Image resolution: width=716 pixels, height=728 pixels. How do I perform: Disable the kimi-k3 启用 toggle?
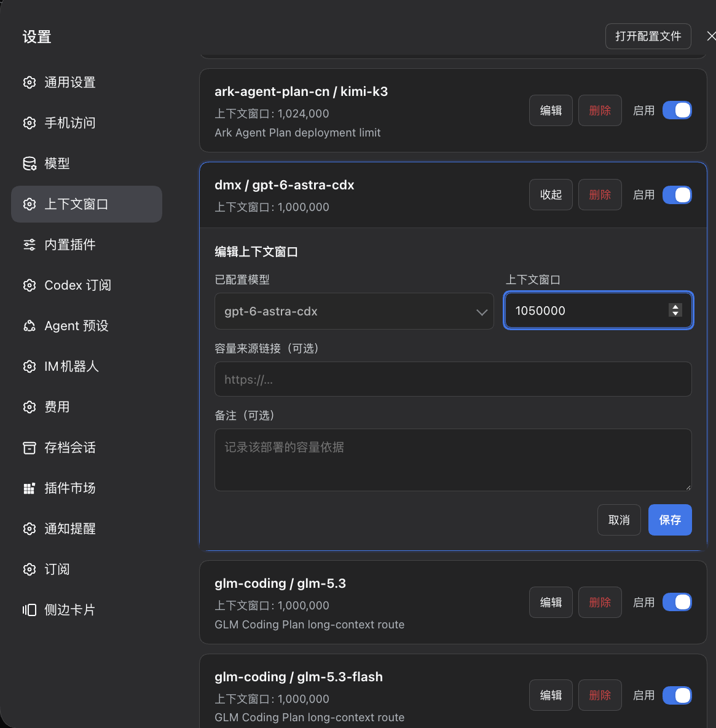(677, 111)
